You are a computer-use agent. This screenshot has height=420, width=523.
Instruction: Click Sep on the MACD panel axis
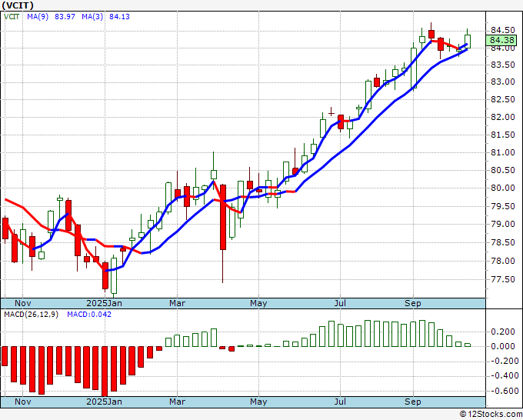tap(413, 402)
